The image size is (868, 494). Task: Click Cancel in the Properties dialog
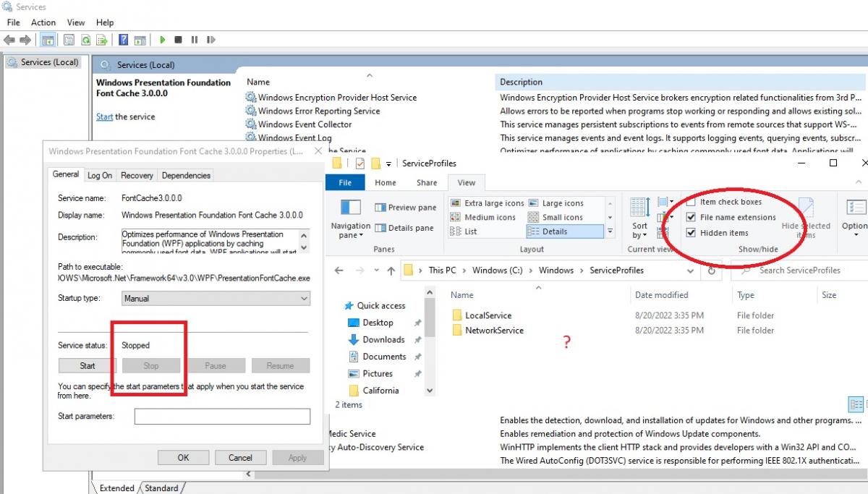click(x=240, y=457)
